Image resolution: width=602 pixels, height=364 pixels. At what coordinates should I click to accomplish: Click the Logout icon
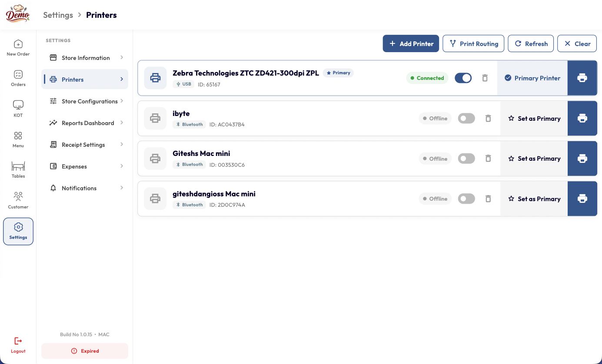click(x=18, y=341)
